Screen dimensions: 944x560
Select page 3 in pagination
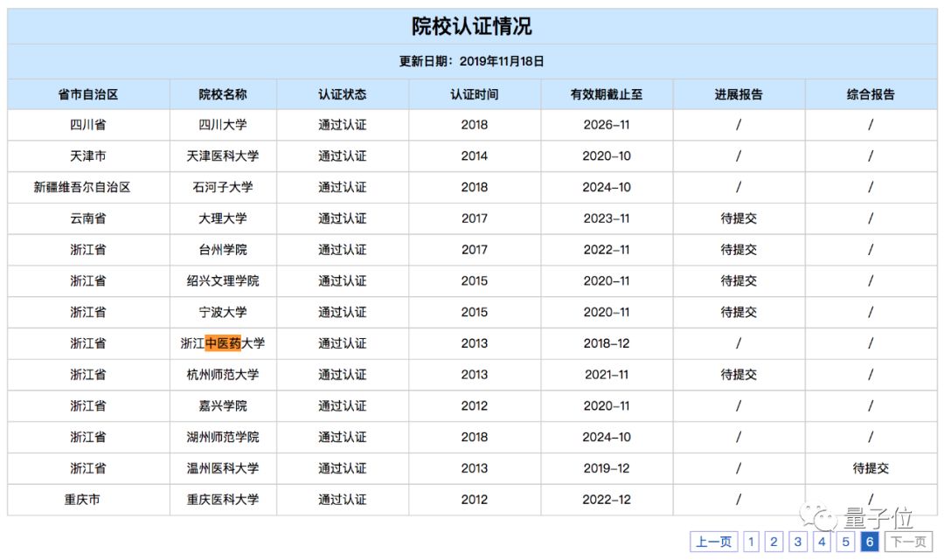(x=798, y=542)
